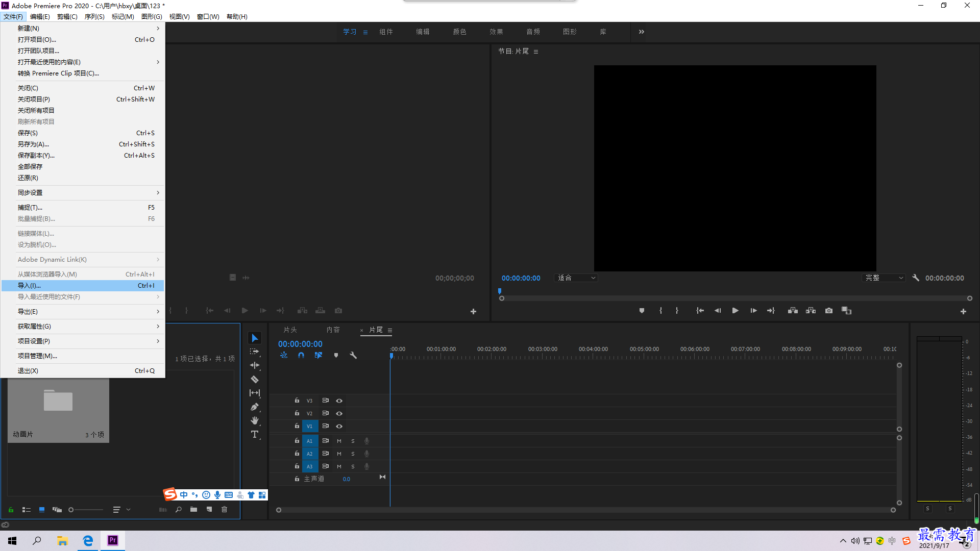Select the Selection tool arrow

tap(255, 338)
